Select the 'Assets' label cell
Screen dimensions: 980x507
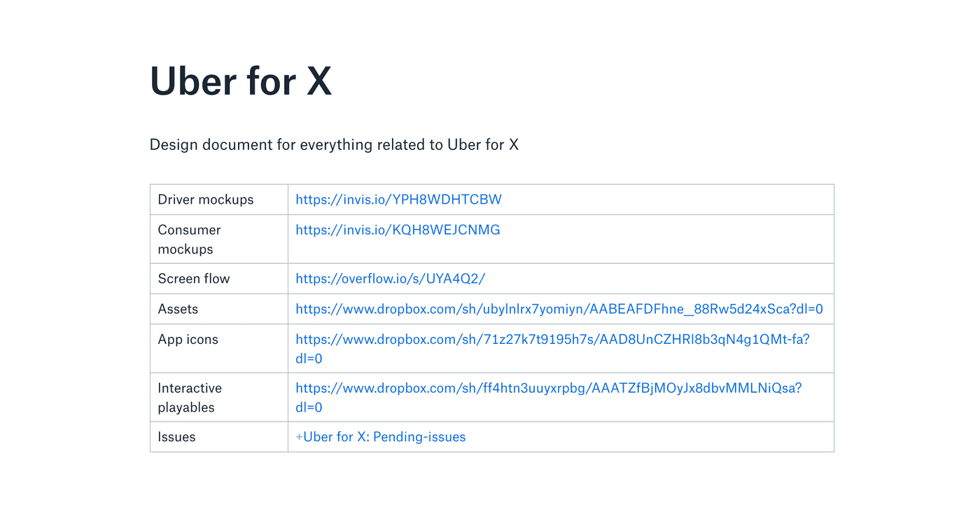pyautogui.click(x=178, y=309)
